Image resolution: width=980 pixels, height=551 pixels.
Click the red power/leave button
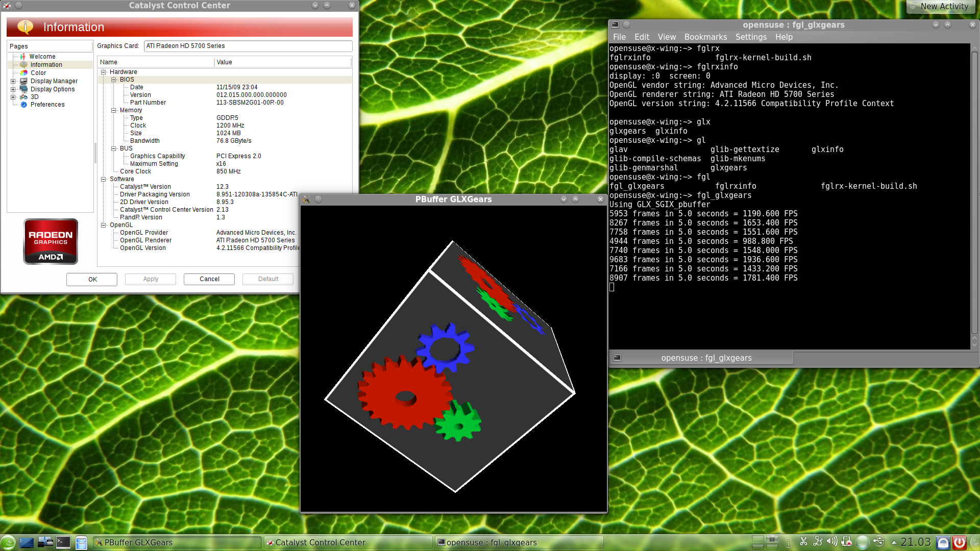coord(960,543)
